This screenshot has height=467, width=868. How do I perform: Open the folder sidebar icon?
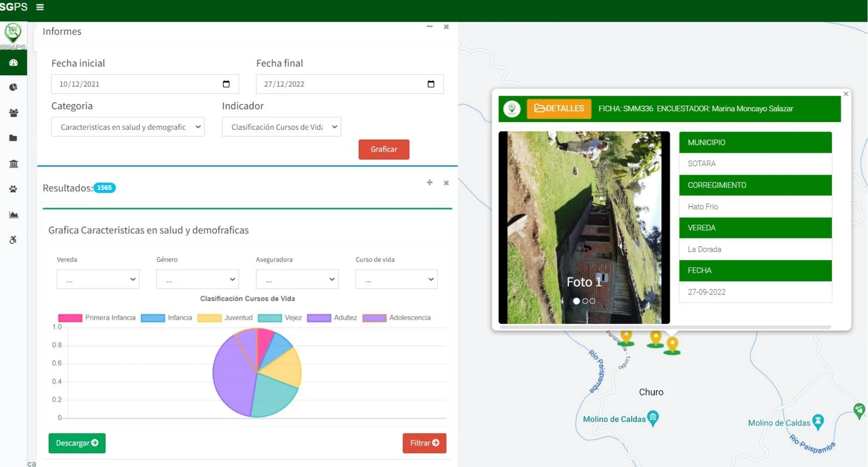(x=13, y=138)
